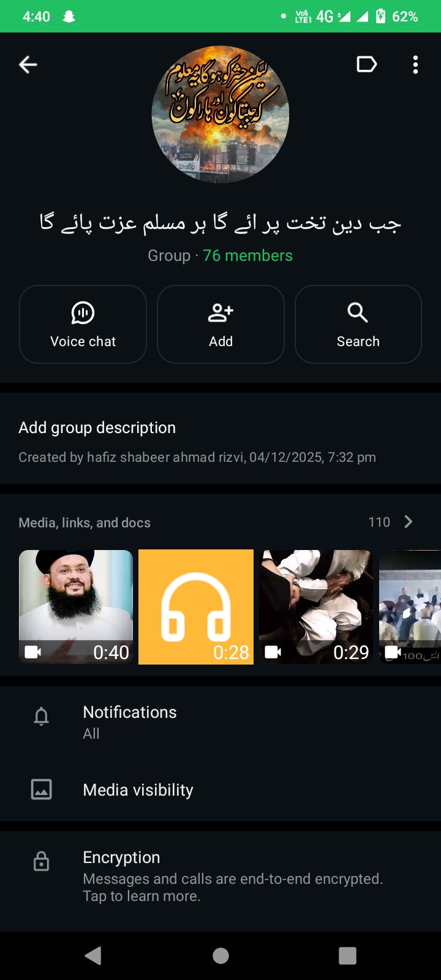The width and height of the screenshot is (441, 980).
Task: Tap Add to add members
Action: pyautogui.click(x=221, y=325)
